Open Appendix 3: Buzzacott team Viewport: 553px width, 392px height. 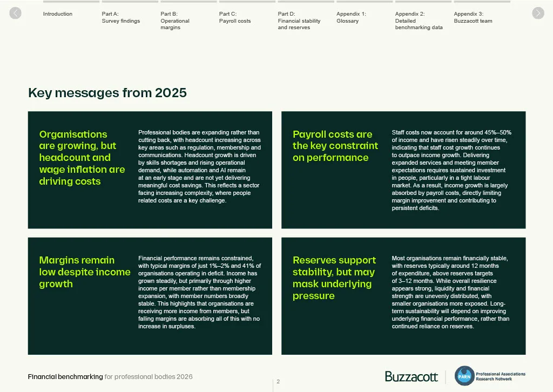[x=473, y=17]
